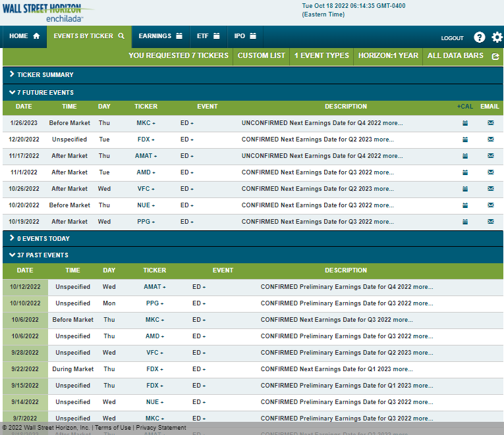Sort future events by TICKER header

point(146,107)
